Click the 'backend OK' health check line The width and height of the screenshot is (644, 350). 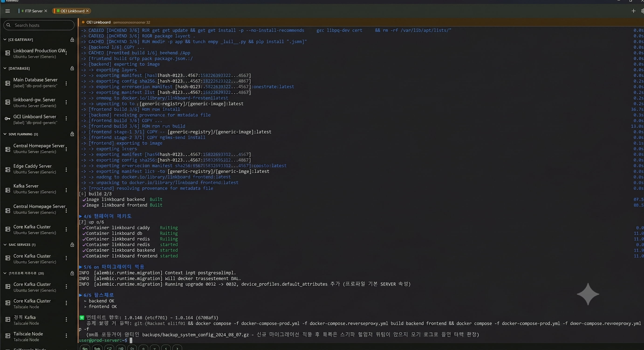99,301
